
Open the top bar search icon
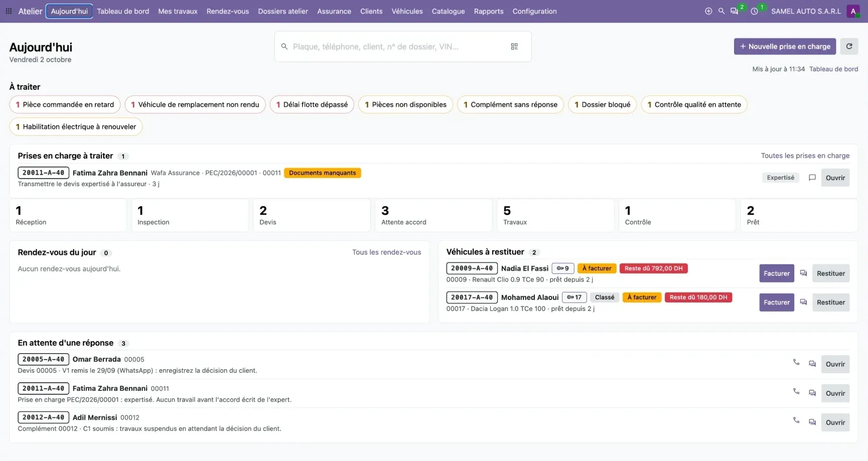(721, 11)
